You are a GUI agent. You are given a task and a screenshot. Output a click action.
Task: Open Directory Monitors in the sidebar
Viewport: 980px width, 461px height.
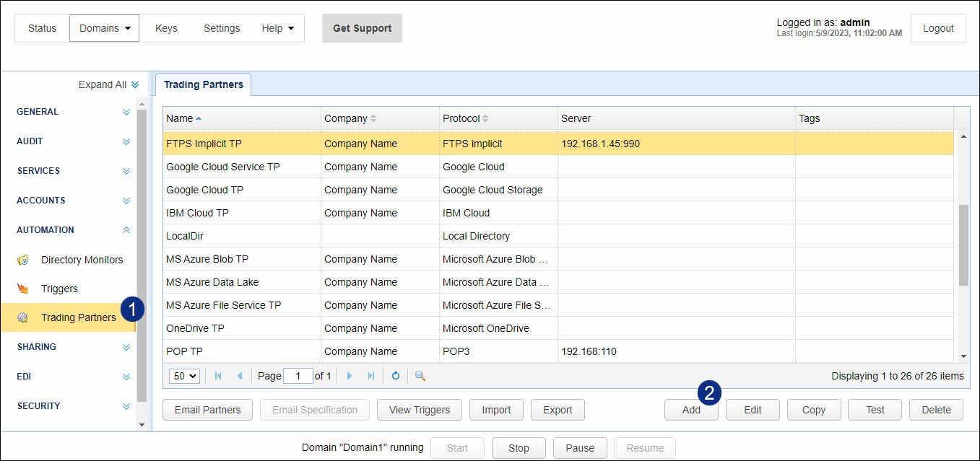pyautogui.click(x=82, y=260)
